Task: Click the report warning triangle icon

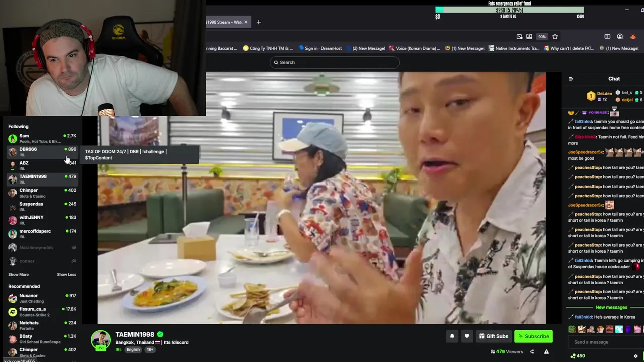Action: coord(546,351)
